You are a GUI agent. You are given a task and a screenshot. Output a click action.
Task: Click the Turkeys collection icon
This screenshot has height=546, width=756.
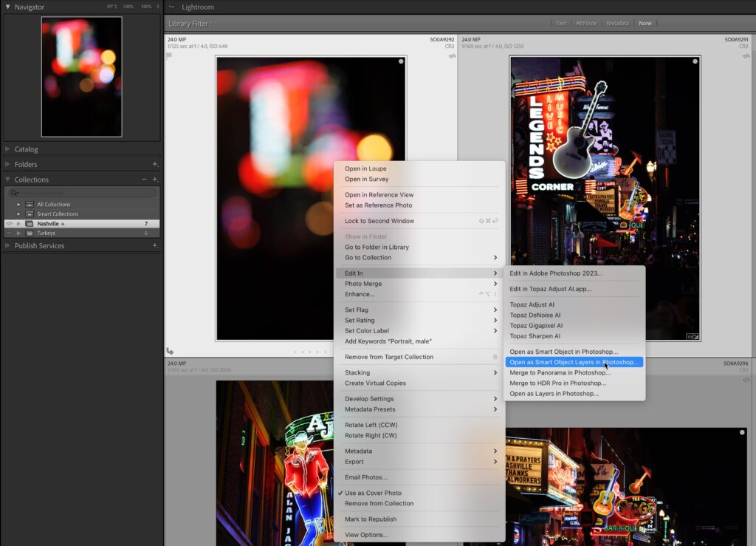point(30,233)
